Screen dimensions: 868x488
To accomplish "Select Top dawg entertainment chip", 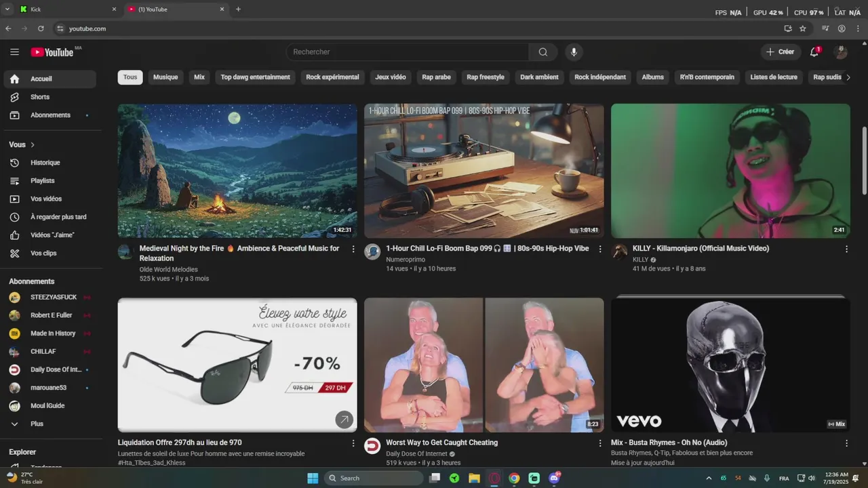I will click(256, 77).
